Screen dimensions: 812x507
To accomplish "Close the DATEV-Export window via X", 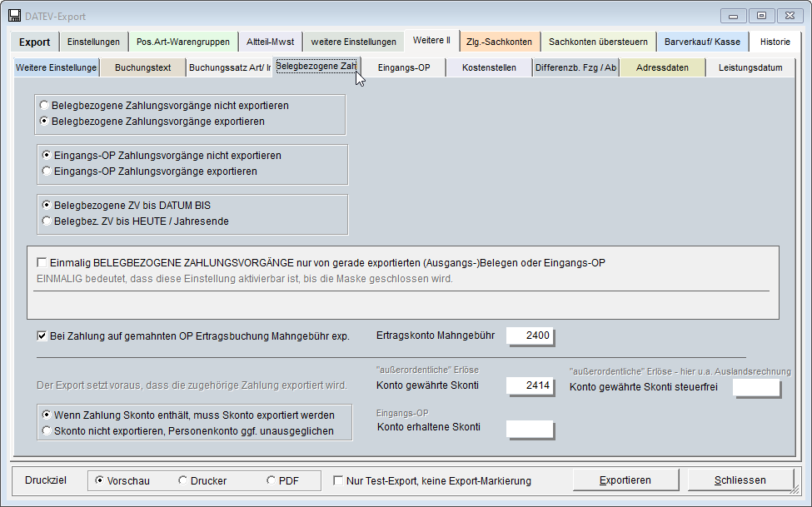I will click(x=790, y=16).
